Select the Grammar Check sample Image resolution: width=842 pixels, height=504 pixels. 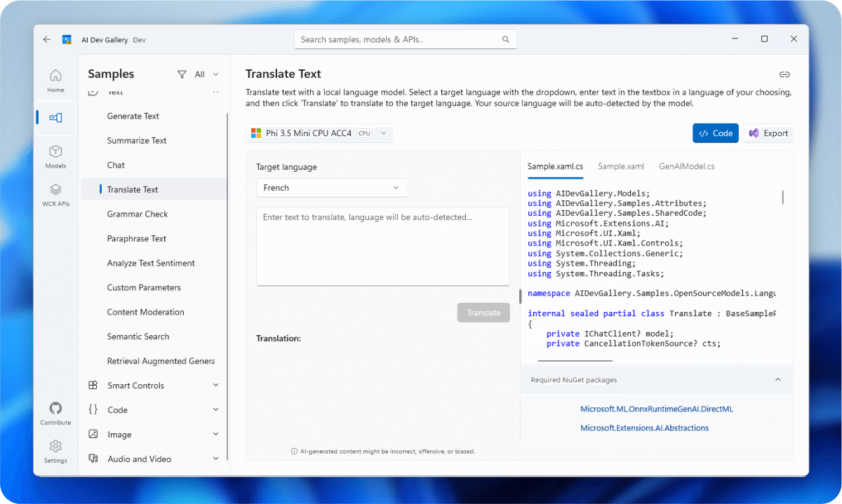pos(138,214)
